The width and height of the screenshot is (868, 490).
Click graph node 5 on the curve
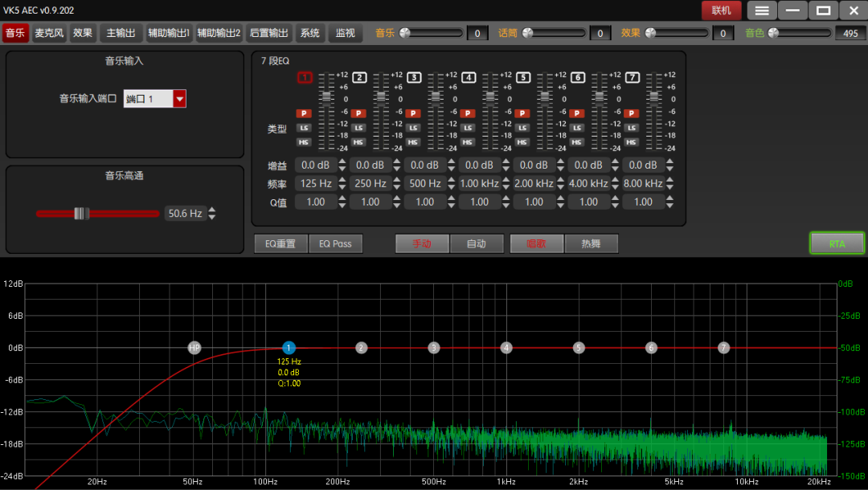tap(579, 348)
